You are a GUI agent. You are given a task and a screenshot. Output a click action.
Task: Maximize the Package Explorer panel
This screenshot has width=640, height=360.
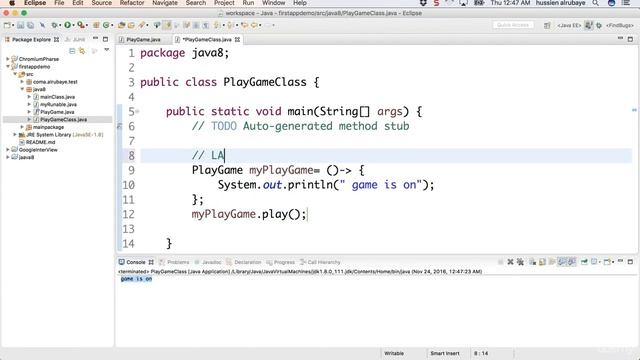point(106,39)
